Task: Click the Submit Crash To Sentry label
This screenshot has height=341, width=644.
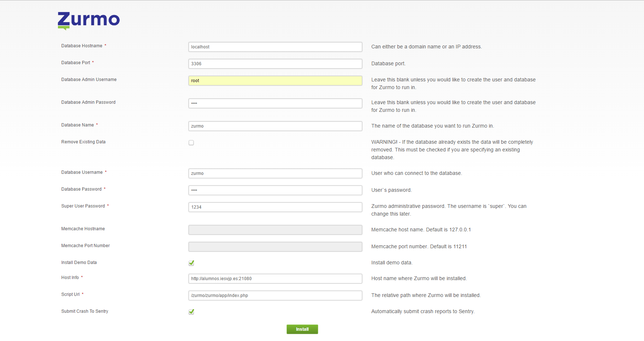Action: click(x=84, y=311)
